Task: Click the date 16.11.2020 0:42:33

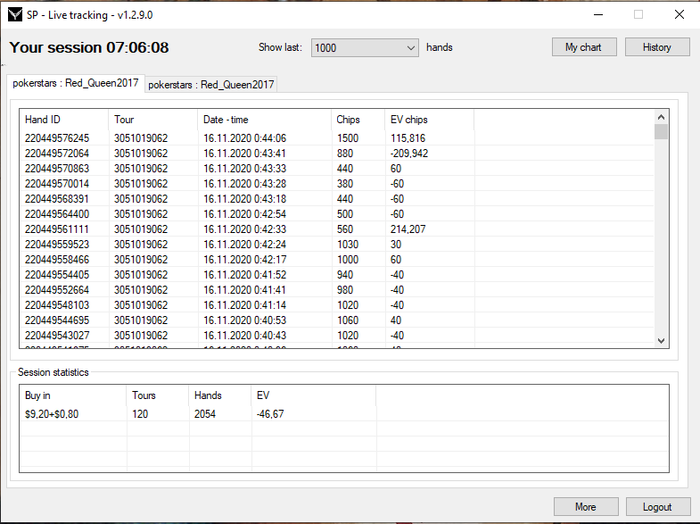Action: click(x=245, y=229)
